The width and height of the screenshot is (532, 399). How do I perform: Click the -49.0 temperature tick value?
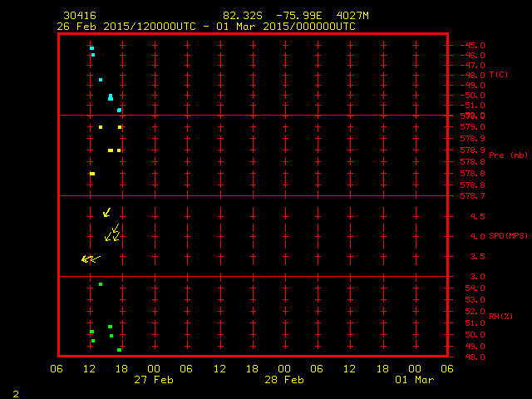point(473,85)
